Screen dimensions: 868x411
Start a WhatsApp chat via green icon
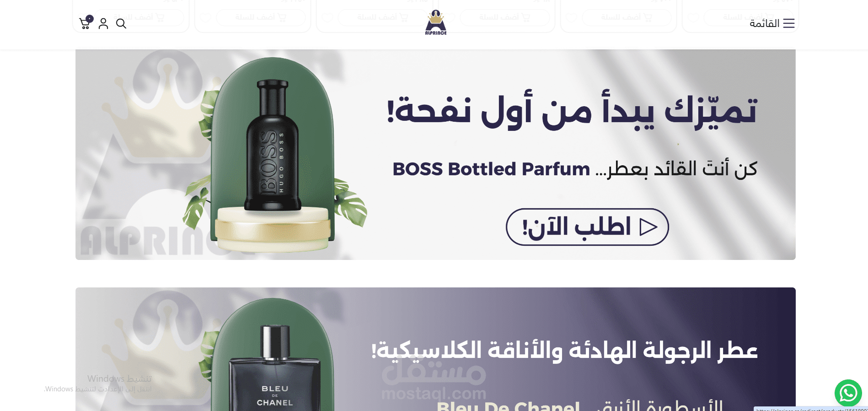848,393
